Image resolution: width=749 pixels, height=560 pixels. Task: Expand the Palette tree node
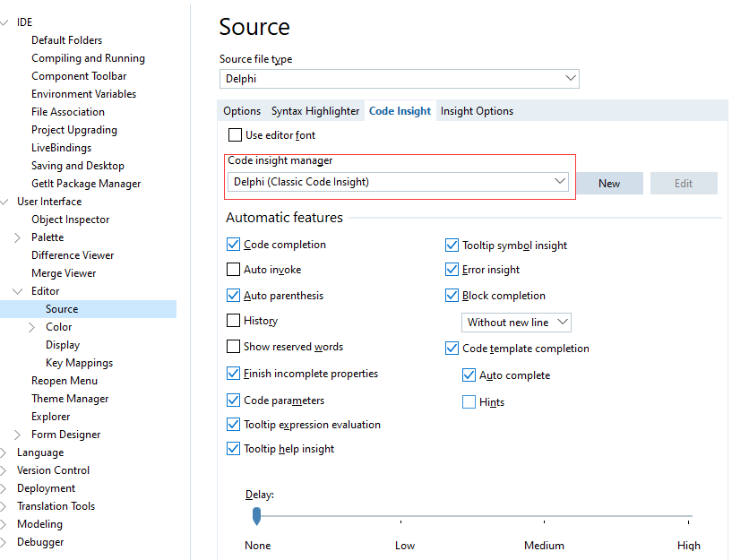[x=18, y=237]
